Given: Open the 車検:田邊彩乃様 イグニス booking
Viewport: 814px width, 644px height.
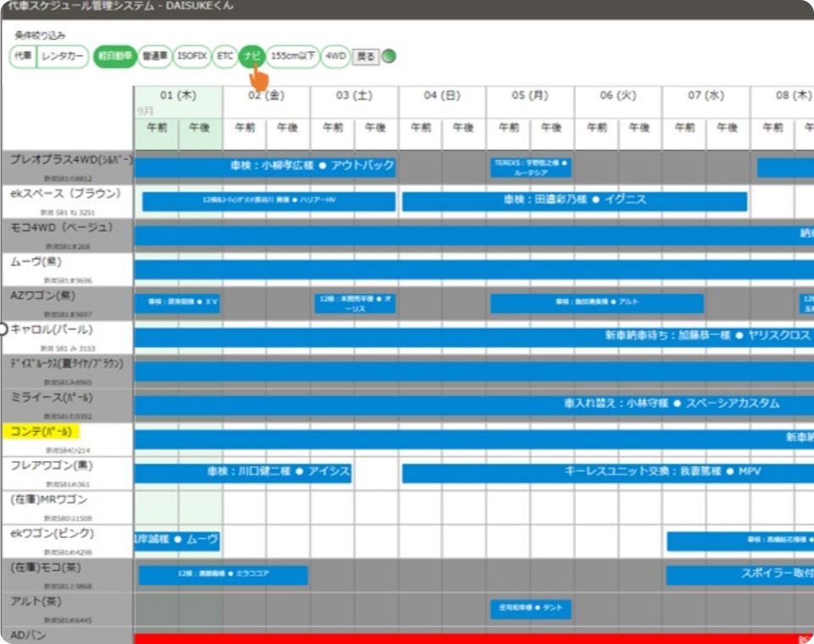Looking at the screenshot, I should [x=575, y=202].
